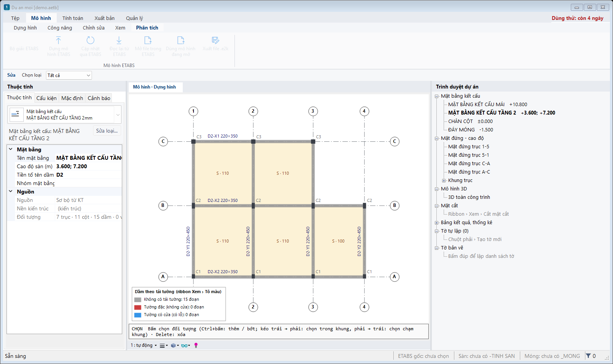Open the type selector dropdown arrow in properties

[x=118, y=115]
